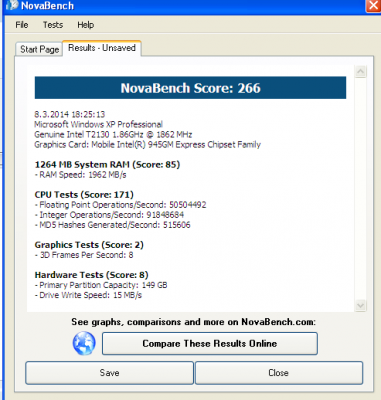381x400 pixels.
Task: Click MD5 Hashes Generated/Second line
Action: coord(112,225)
